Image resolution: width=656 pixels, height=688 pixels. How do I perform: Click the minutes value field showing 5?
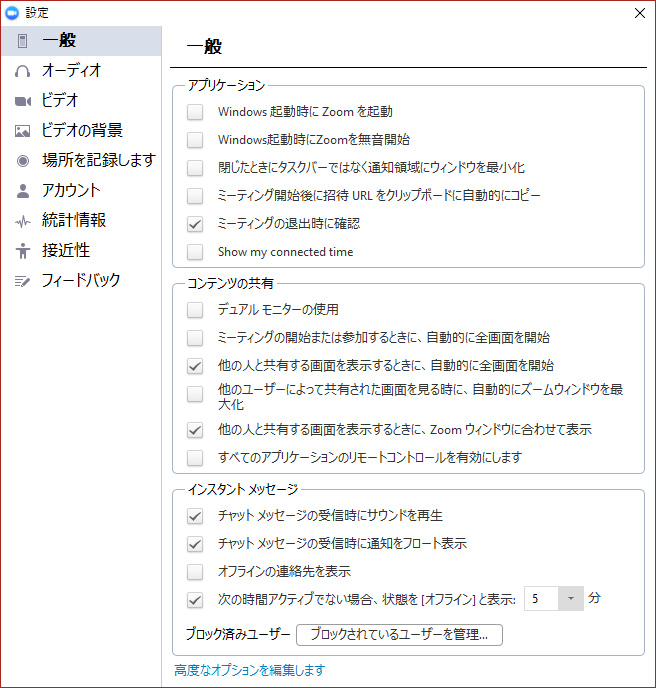(x=541, y=599)
